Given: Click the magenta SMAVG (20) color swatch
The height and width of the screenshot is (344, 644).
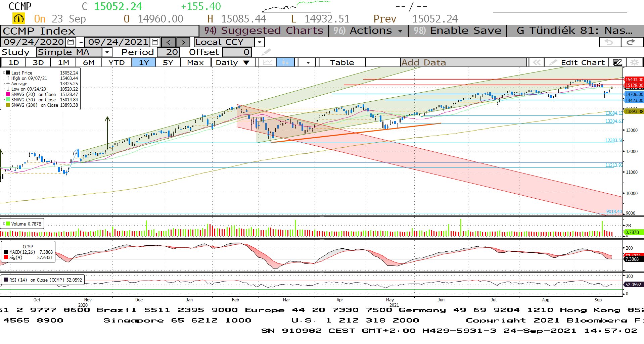Looking at the screenshot, I should pyautogui.click(x=8, y=94).
